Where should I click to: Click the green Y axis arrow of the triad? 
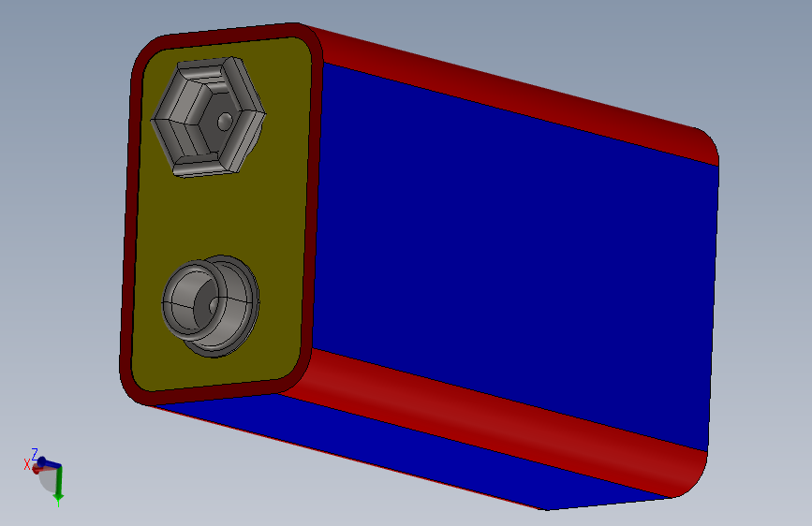(58, 485)
